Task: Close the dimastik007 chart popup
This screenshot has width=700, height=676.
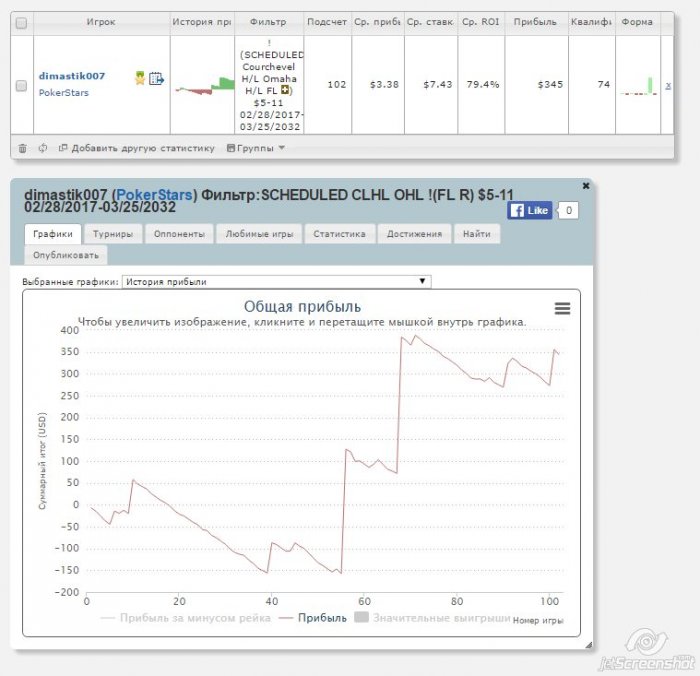Action: click(586, 186)
